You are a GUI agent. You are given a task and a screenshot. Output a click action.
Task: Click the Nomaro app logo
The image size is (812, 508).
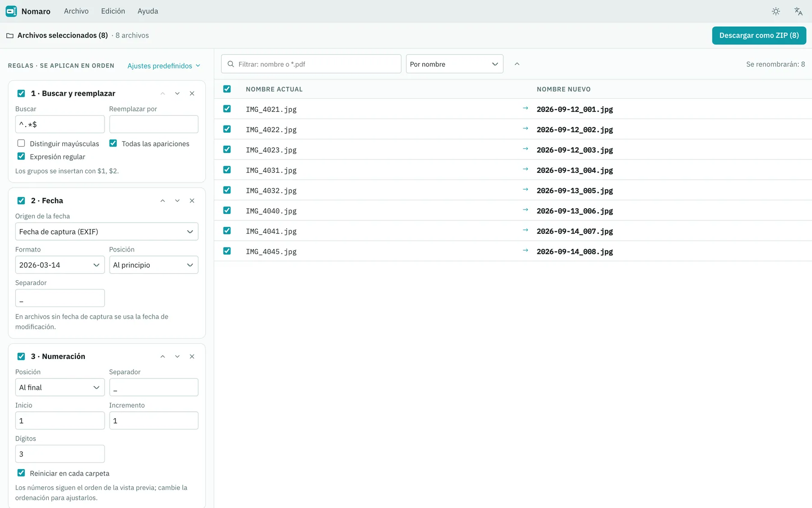(11, 11)
